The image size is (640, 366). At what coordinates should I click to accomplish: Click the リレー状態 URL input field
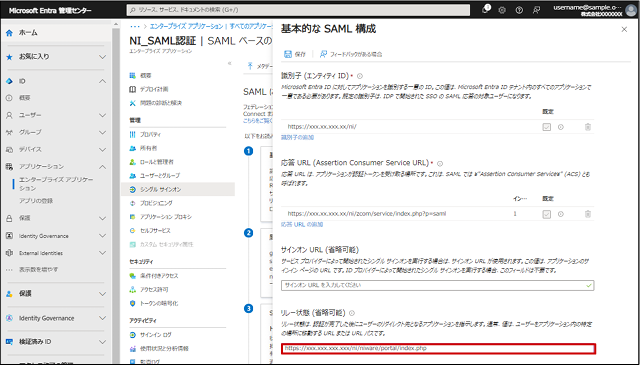pos(438,348)
